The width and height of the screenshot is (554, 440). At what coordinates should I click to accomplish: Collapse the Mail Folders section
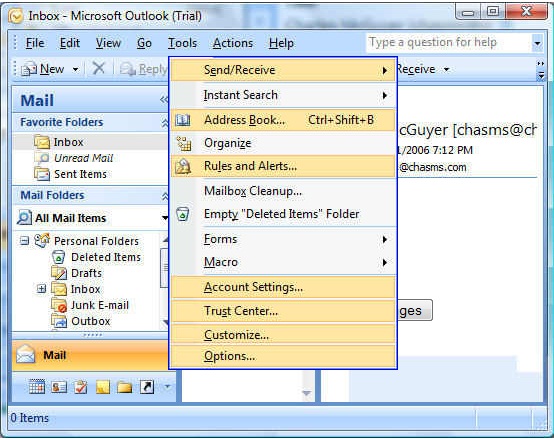(165, 196)
